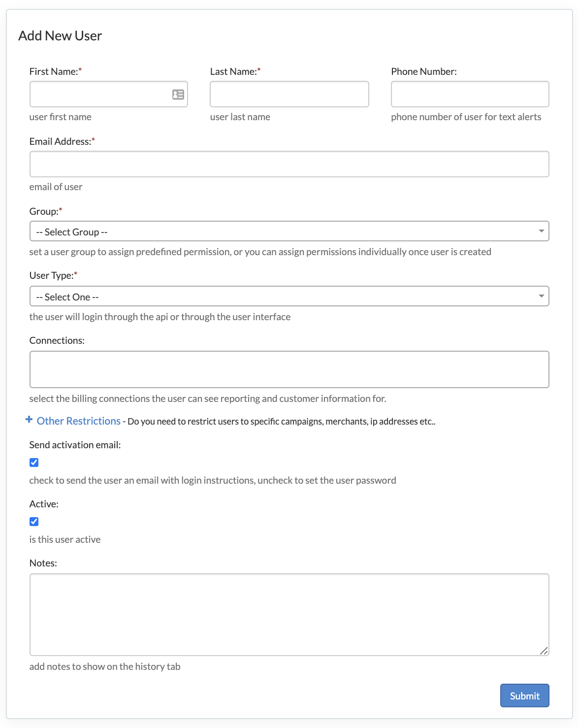This screenshot has width=579, height=728.
Task: Uncheck the Send activation email checkbox
Action: coord(34,463)
